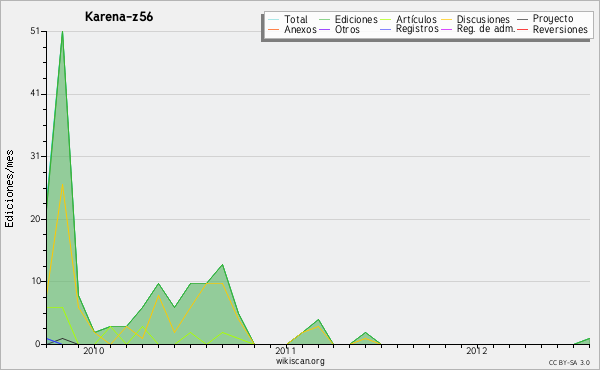Select the Reg. de adm. legend entry
The image size is (600, 370).
pyautogui.click(x=486, y=29)
